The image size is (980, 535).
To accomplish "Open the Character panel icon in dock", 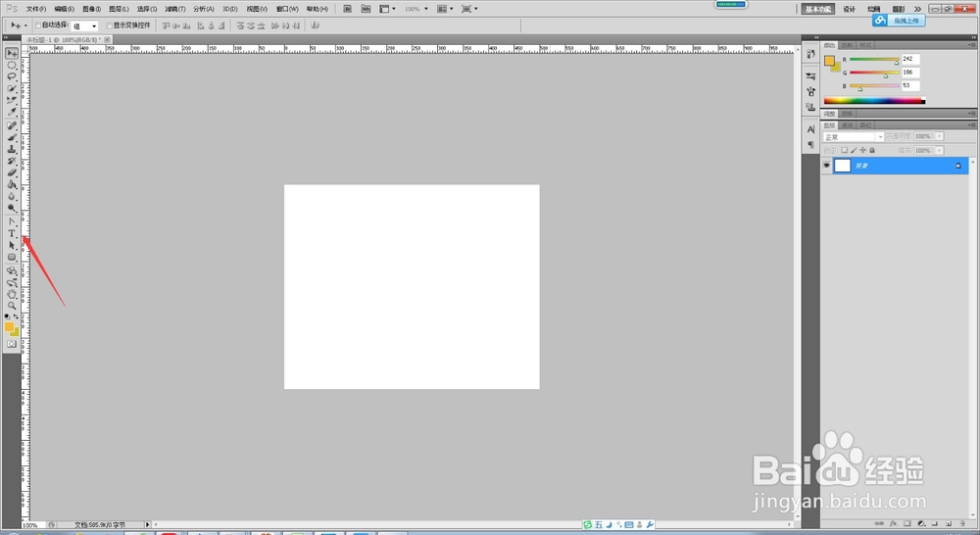I will 810,130.
